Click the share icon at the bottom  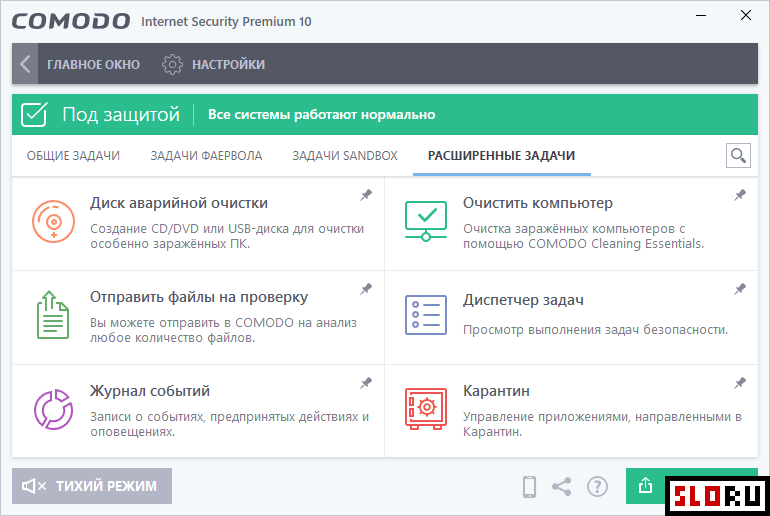coord(562,487)
